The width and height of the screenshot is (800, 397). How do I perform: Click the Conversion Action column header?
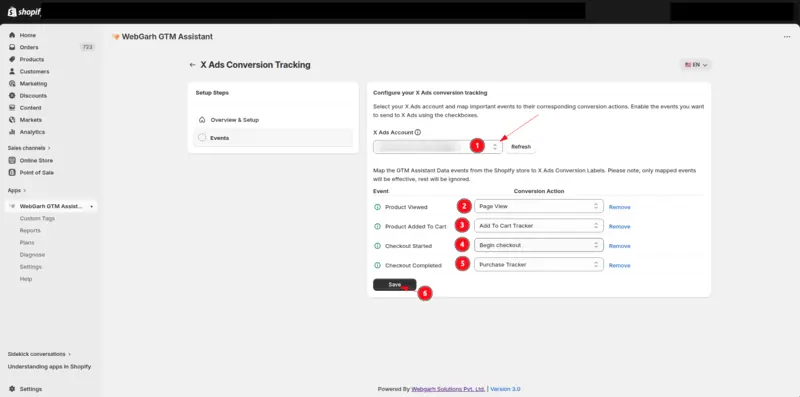539,191
